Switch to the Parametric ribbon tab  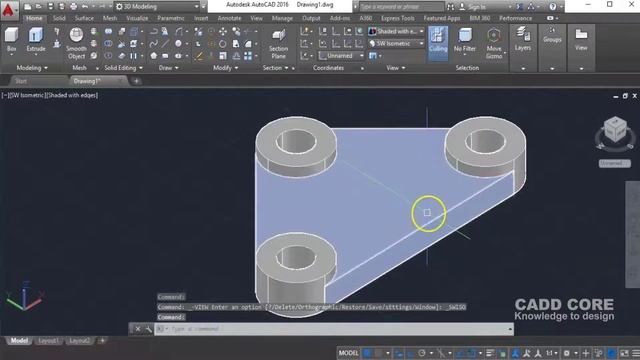(171, 18)
